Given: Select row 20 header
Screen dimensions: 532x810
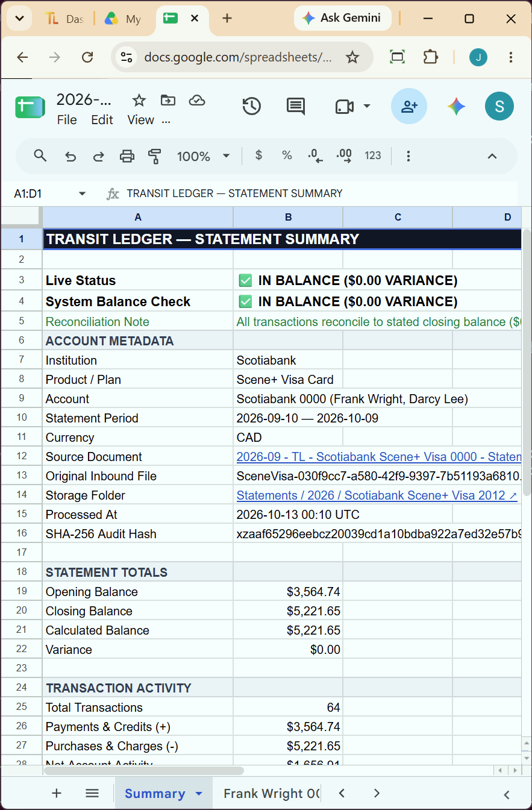Looking at the screenshot, I should tap(21, 611).
